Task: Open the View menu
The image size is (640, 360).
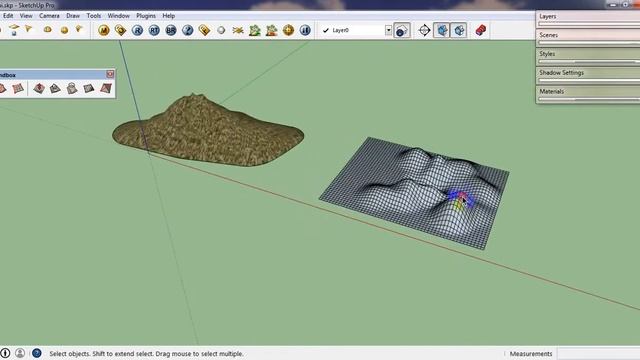Action: click(26, 16)
